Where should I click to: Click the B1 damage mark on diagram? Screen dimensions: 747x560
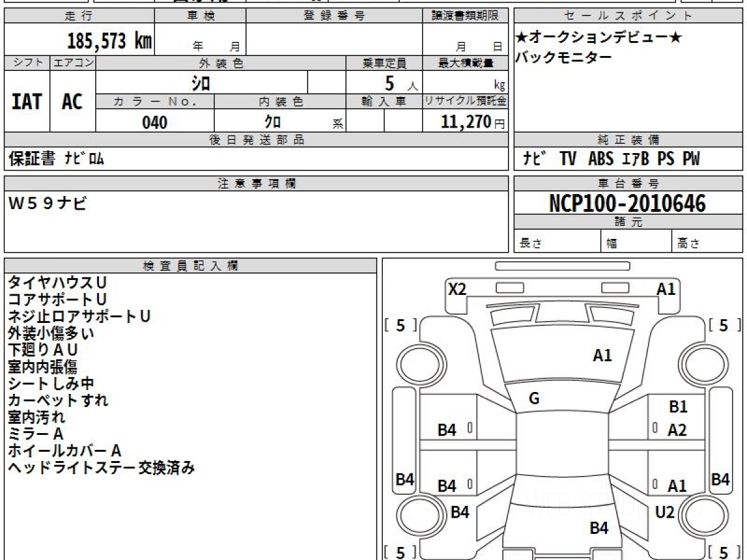point(678,407)
